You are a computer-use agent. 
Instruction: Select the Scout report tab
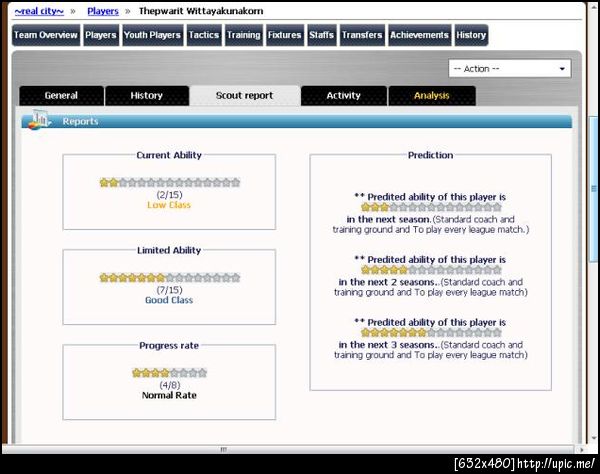click(245, 96)
